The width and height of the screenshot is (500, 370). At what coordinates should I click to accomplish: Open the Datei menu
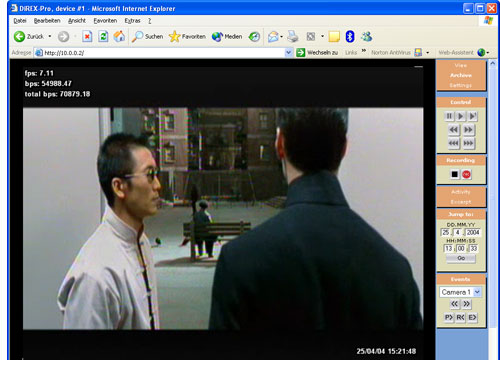coord(20,21)
